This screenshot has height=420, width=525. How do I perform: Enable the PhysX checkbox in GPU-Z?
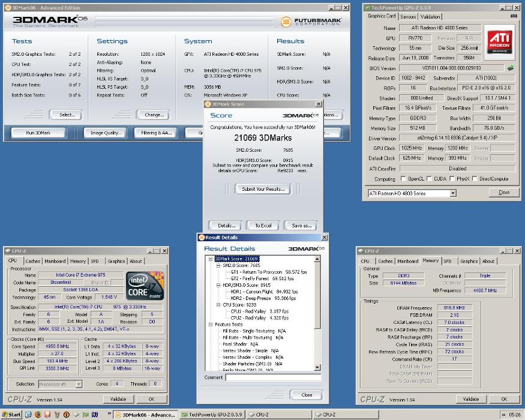[x=452, y=179]
